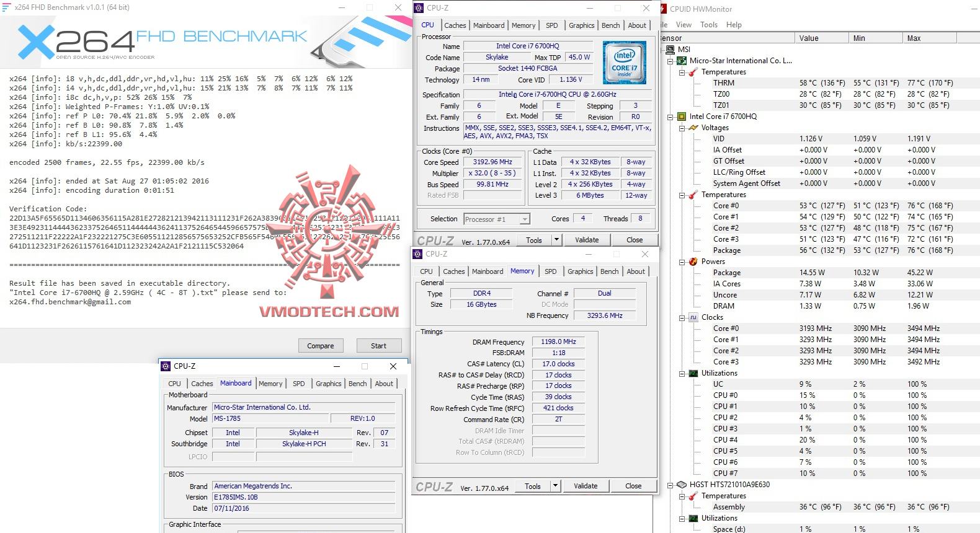Click the CPU Utilizations graph icon
The height and width of the screenshot is (533, 980).
(693, 373)
